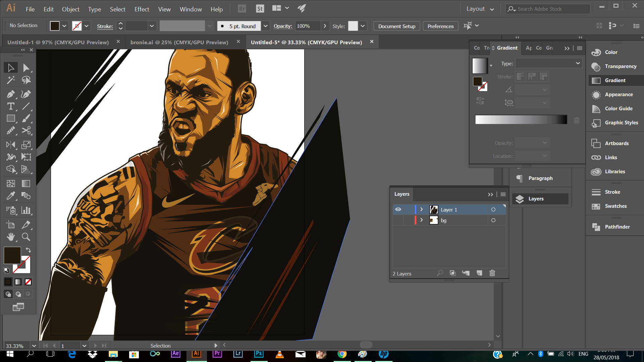Viewport: 644px width, 362px height.
Task: Open fill color dropdown in control bar
Action: tap(64, 26)
